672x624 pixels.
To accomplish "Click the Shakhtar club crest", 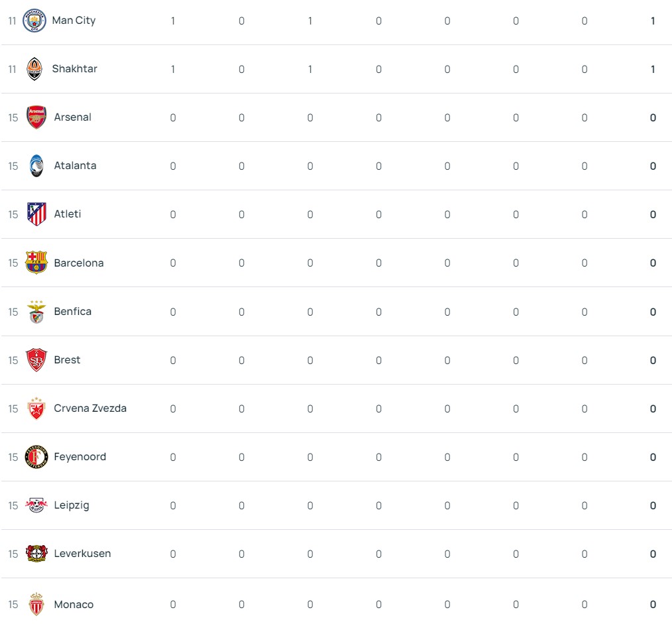I will pos(34,69).
